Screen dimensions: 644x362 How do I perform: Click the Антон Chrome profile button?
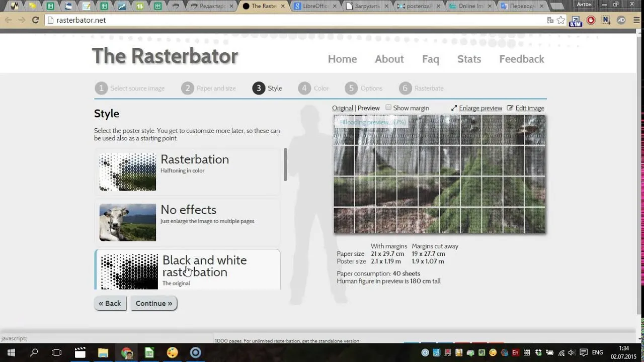coord(584,4)
